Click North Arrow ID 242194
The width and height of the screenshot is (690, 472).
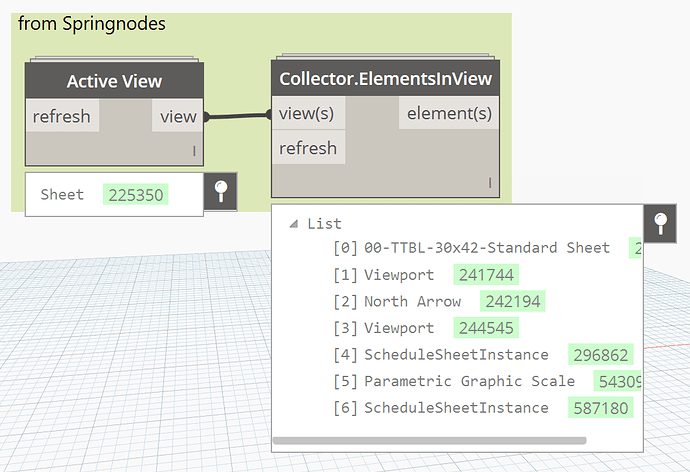pos(513,301)
